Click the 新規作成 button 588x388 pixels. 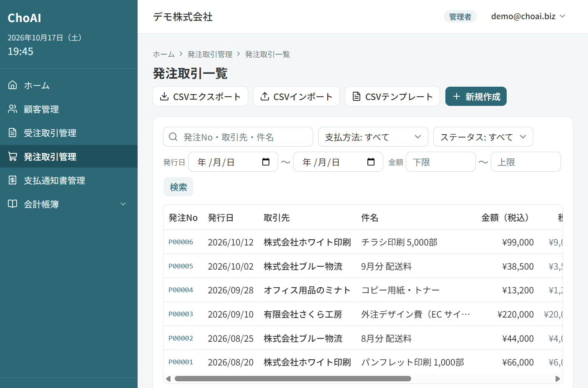pyautogui.click(x=476, y=96)
